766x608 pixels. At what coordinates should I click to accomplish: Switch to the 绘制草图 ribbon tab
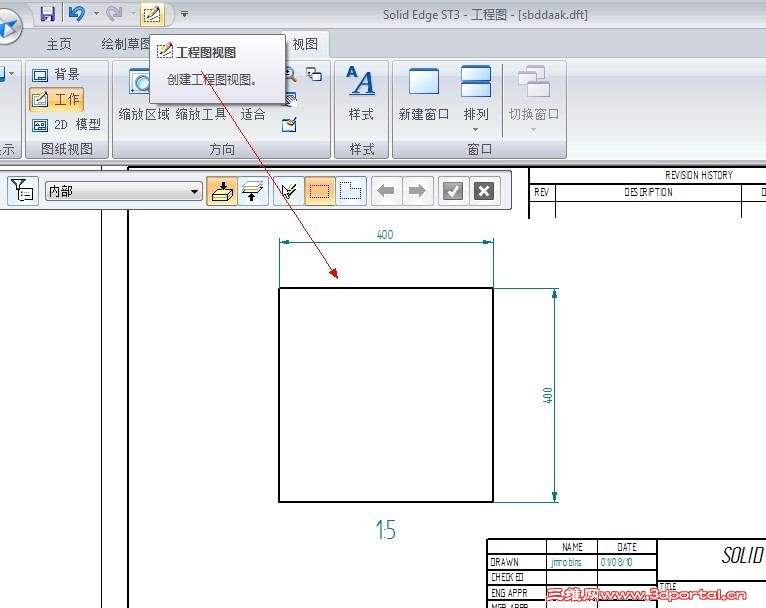coord(125,44)
